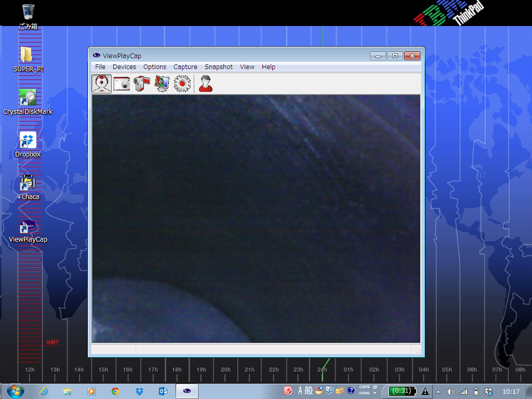Click the black warning triangle icon

tap(425, 392)
